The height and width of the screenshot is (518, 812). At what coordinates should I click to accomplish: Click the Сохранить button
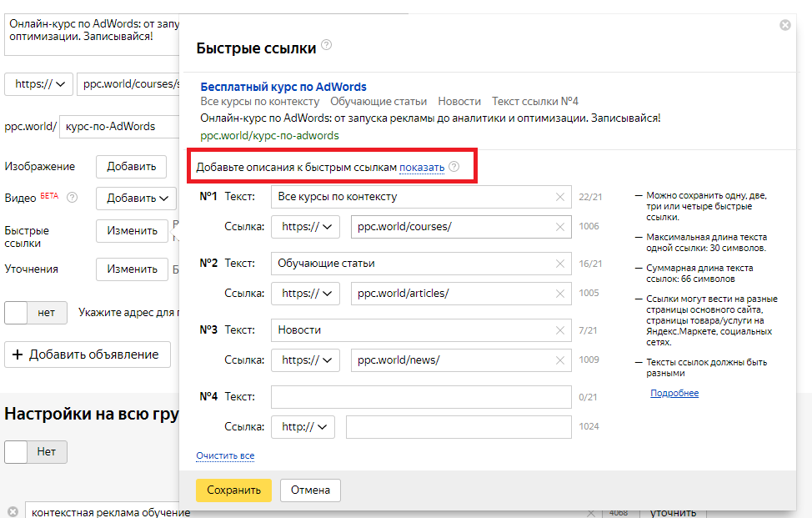[233, 490]
